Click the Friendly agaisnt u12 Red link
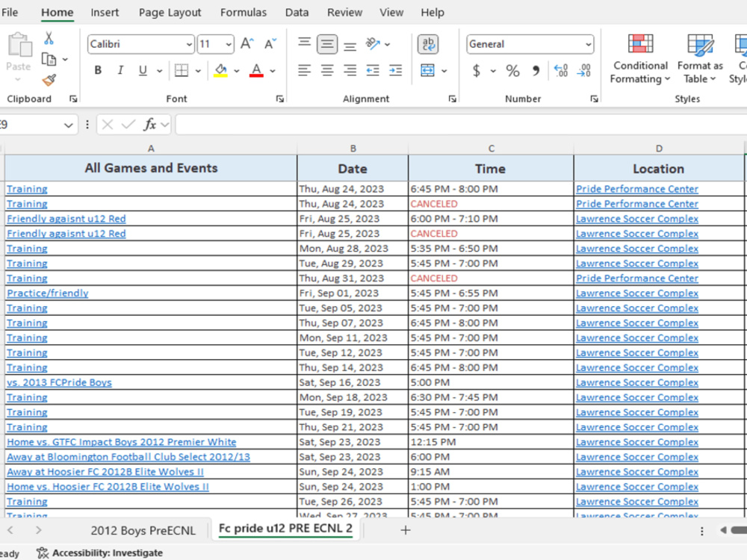Viewport: 747px width, 560px height. [66, 218]
